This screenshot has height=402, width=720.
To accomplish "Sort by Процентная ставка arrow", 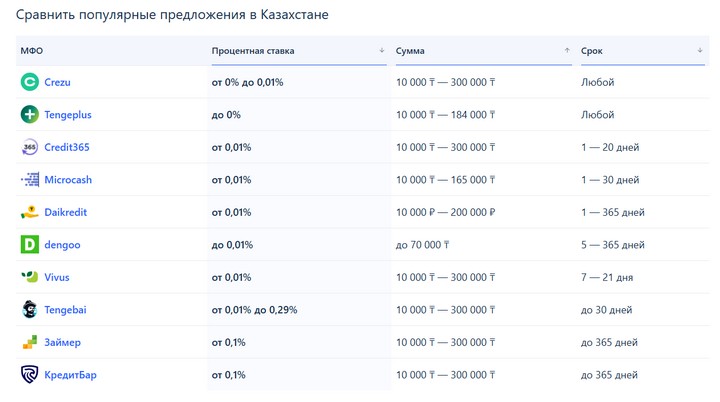I will (382, 51).
